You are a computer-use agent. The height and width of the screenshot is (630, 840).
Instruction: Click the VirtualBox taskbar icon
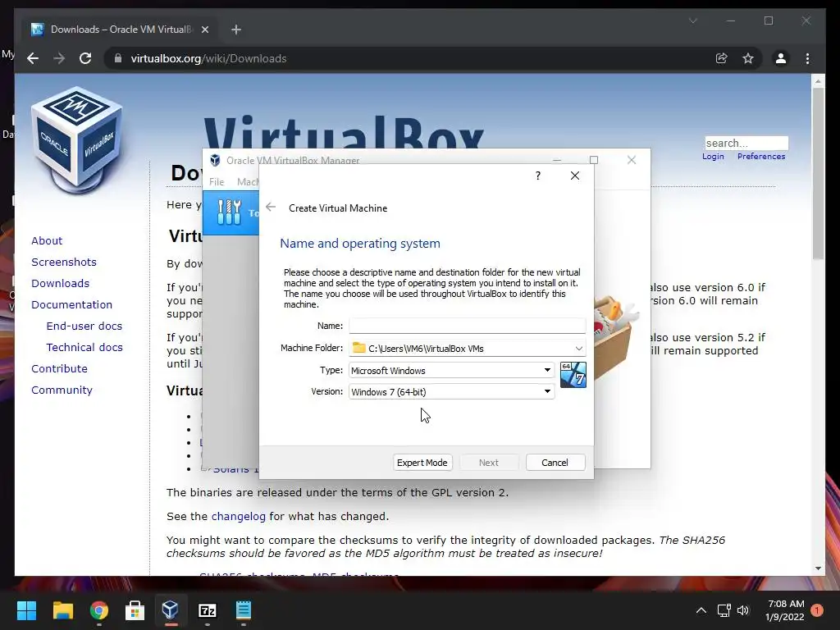[x=171, y=609]
